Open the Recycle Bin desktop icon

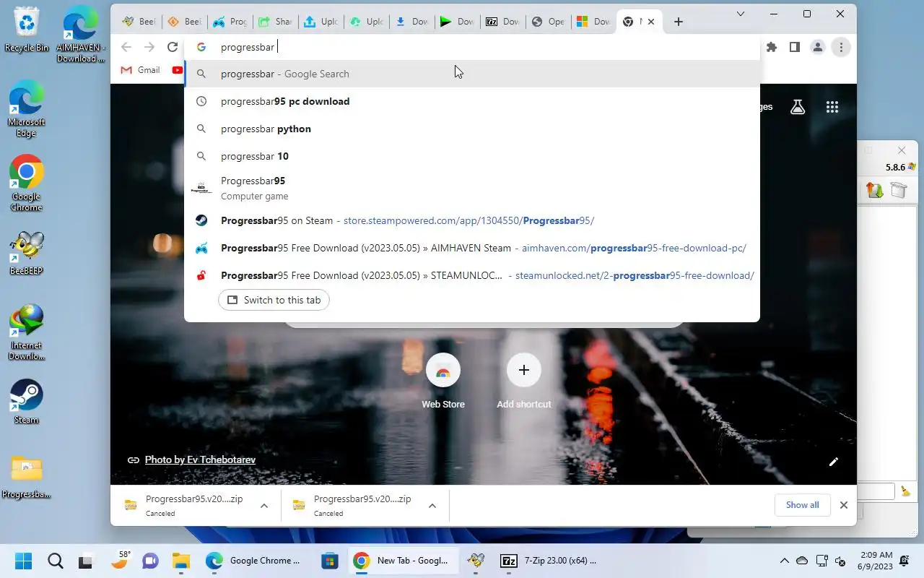pyautogui.click(x=27, y=30)
